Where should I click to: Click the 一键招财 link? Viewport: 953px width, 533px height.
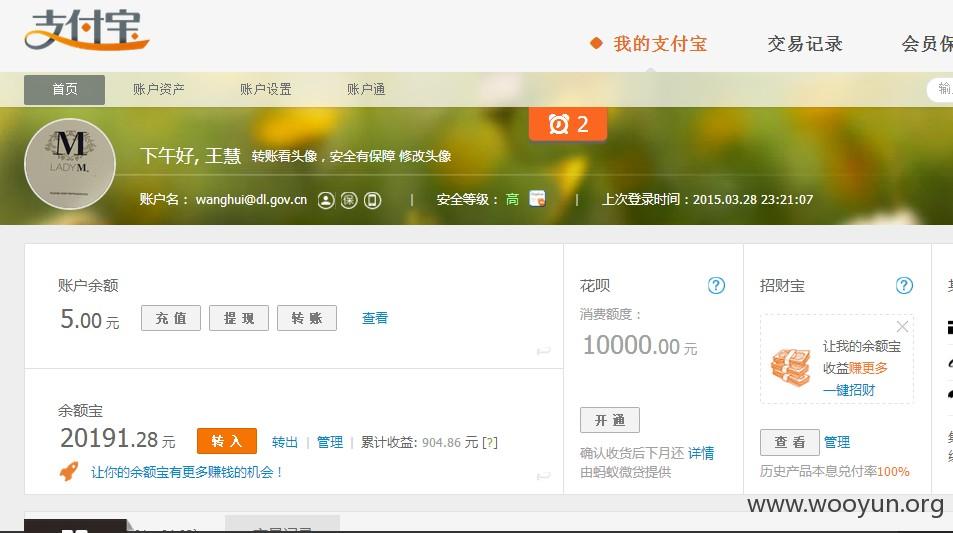pos(849,390)
